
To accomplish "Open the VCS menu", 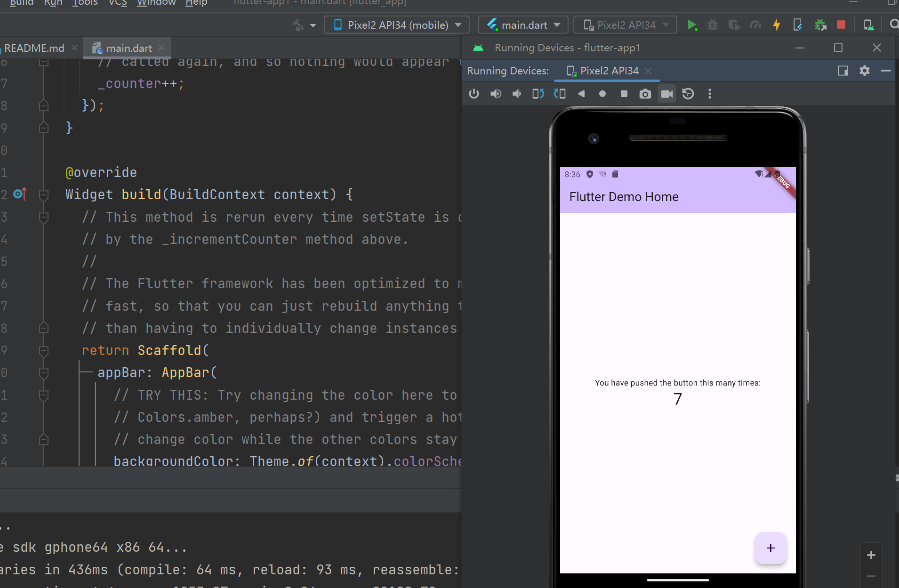I will [x=117, y=3].
